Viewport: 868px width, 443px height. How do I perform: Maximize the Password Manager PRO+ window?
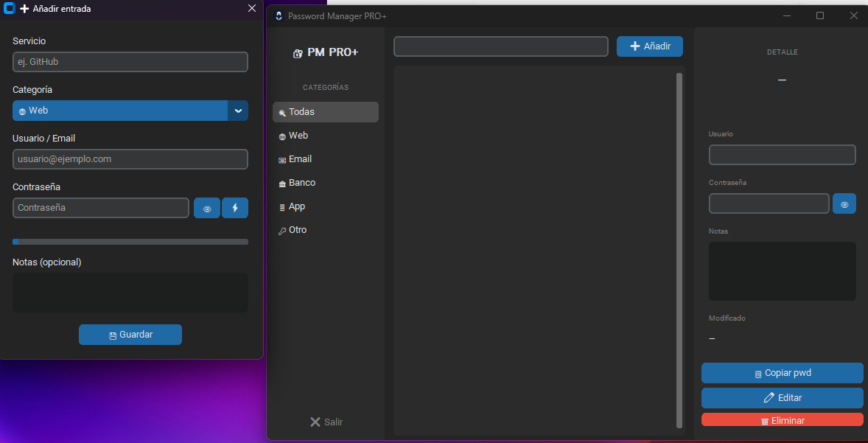[x=820, y=16]
